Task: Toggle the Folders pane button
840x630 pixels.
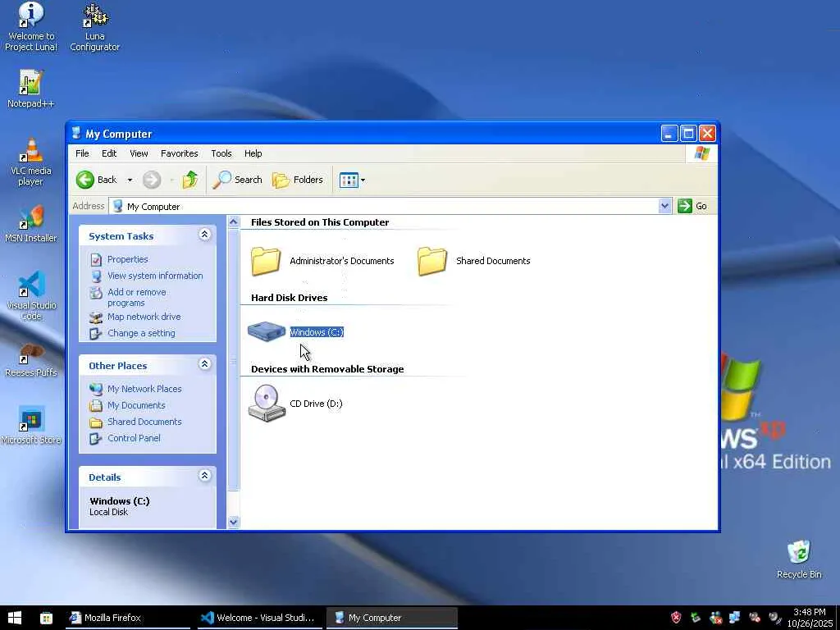Action: (298, 180)
